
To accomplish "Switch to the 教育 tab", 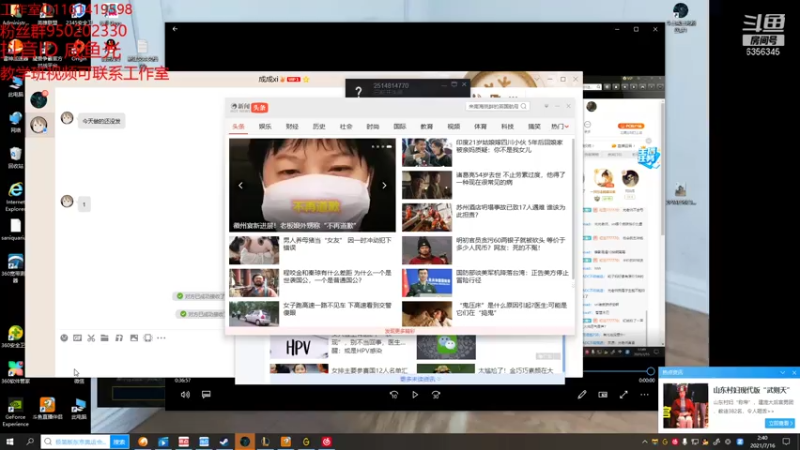I will 427,127.
